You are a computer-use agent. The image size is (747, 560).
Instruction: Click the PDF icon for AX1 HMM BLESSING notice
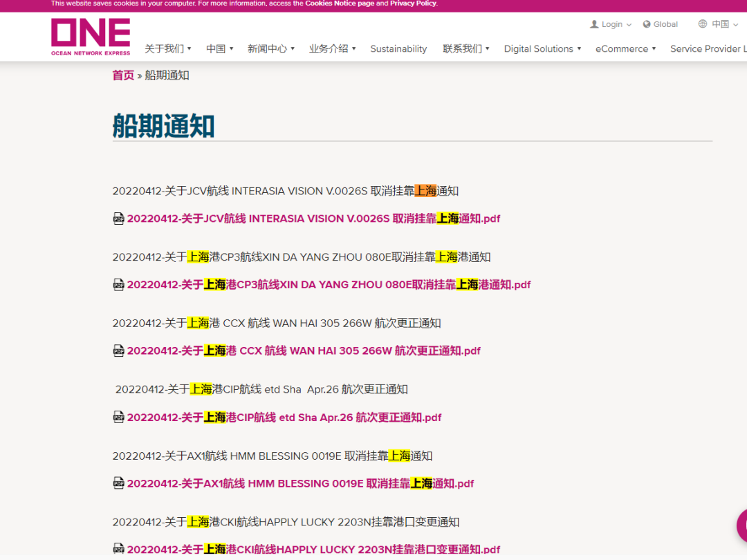point(118,483)
